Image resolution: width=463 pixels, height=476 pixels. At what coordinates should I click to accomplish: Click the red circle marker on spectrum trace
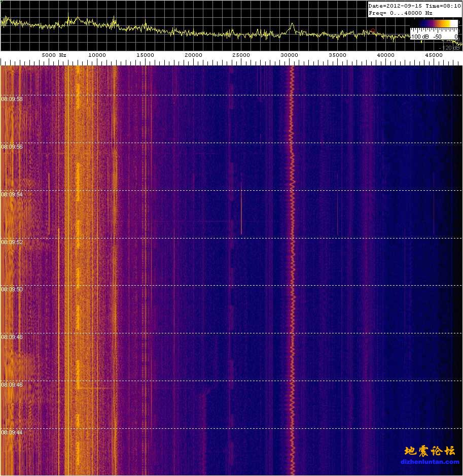point(373,30)
